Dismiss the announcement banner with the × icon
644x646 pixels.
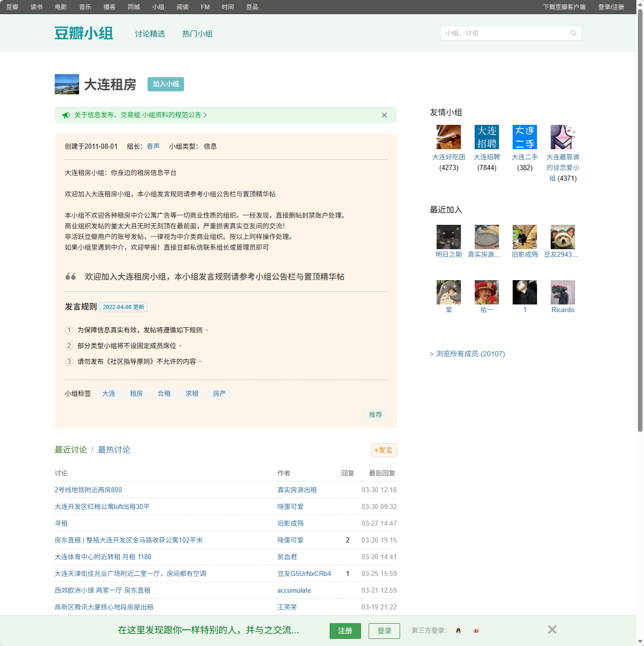[384, 115]
